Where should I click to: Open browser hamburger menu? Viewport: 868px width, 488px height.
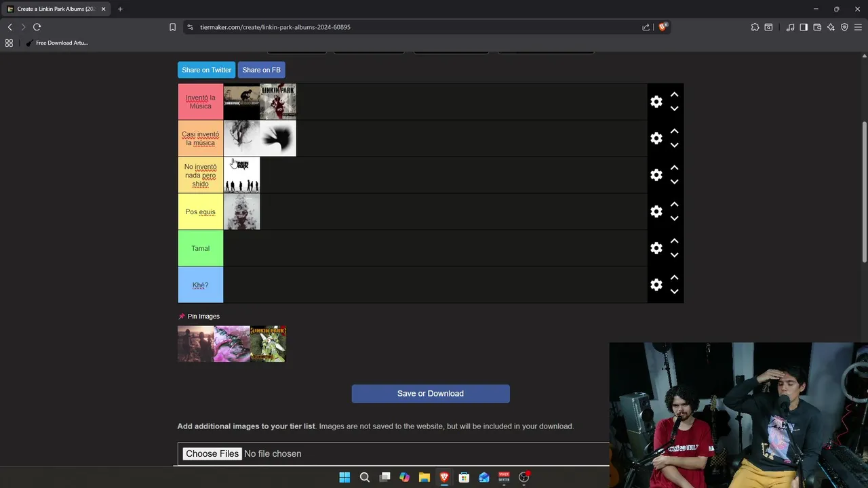pos(858,27)
